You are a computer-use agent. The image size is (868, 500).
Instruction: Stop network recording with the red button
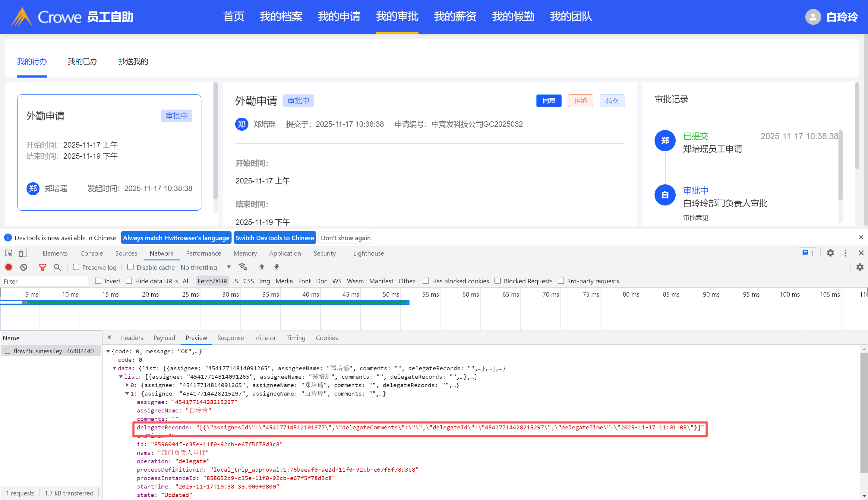[x=9, y=267]
